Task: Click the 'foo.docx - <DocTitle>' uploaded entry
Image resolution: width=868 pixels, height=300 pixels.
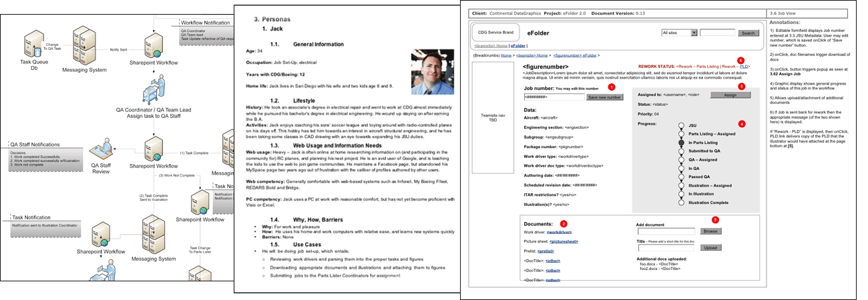Action: pos(659,263)
